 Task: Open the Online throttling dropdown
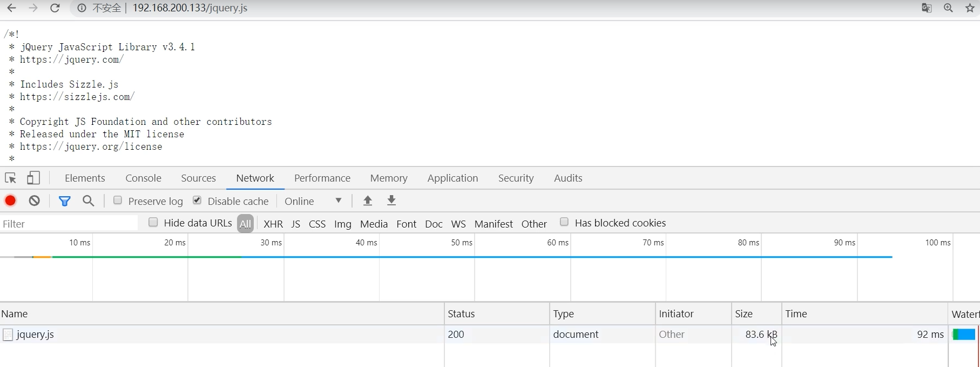(x=313, y=201)
